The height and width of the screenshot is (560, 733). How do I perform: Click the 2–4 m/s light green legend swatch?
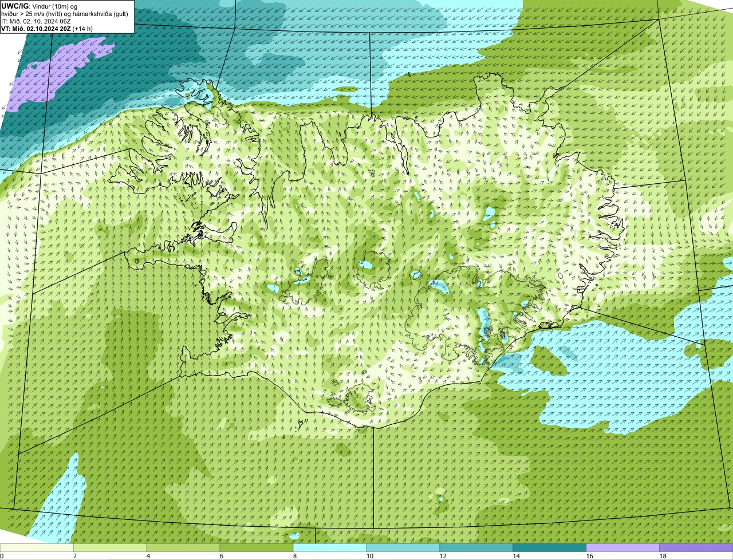tap(110, 547)
